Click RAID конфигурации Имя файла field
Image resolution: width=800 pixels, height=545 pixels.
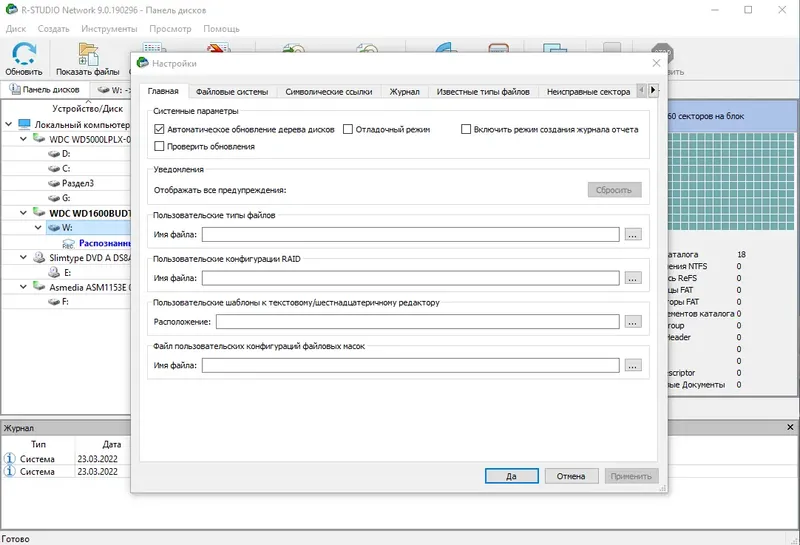[x=411, y=278]
